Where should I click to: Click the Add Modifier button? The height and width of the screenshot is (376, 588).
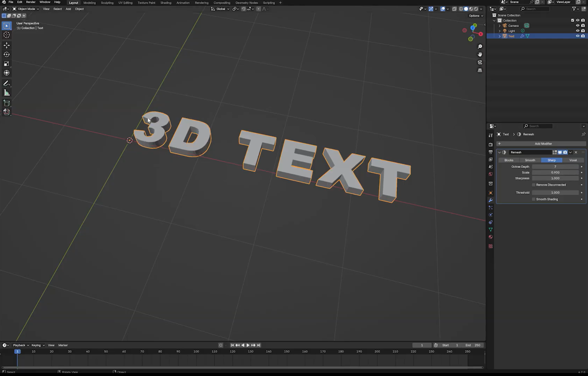541,144
